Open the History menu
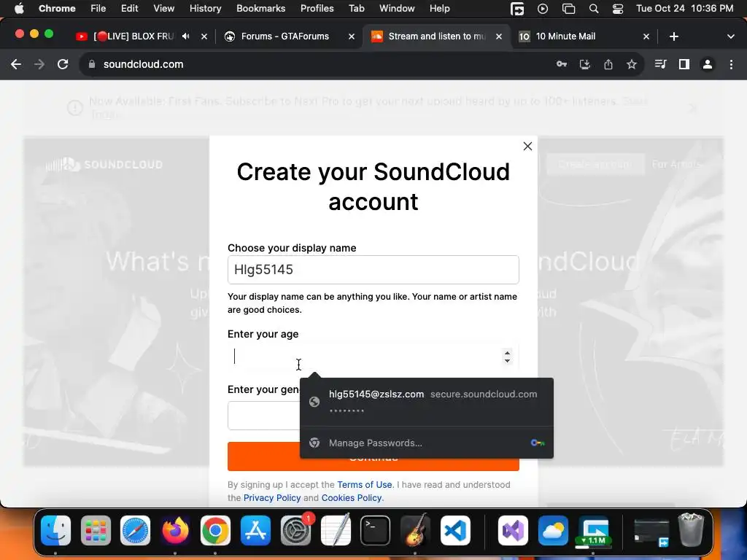Screen dimensions: 747x560 (x=205, y=9)
